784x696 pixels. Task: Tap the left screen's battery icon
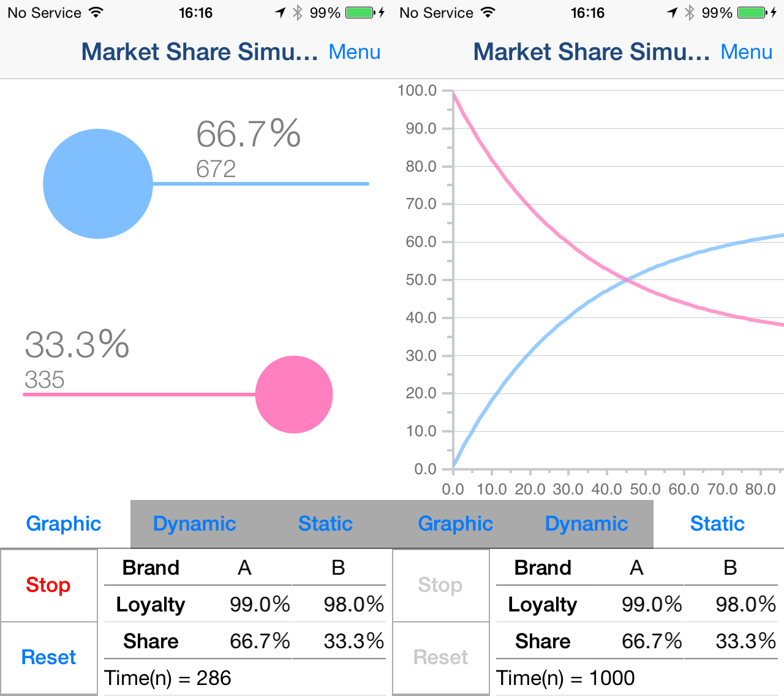tap(360, 12)
